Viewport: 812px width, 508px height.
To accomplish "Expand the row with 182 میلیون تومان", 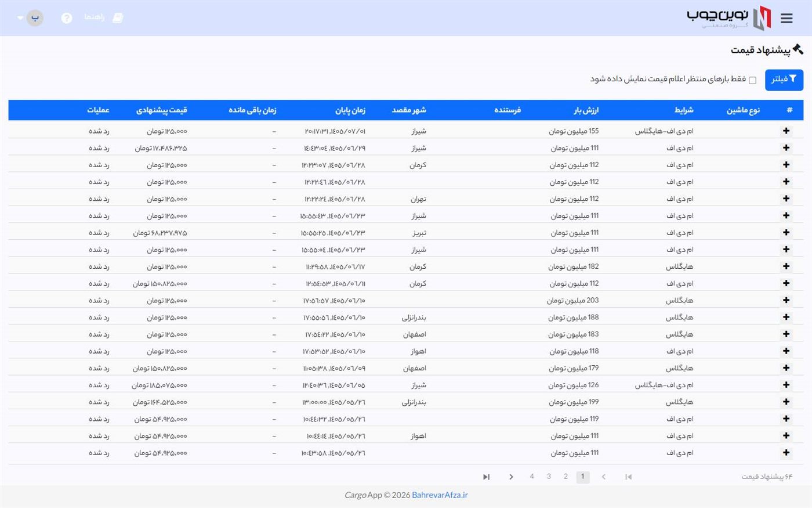I will tap(786, 266).
